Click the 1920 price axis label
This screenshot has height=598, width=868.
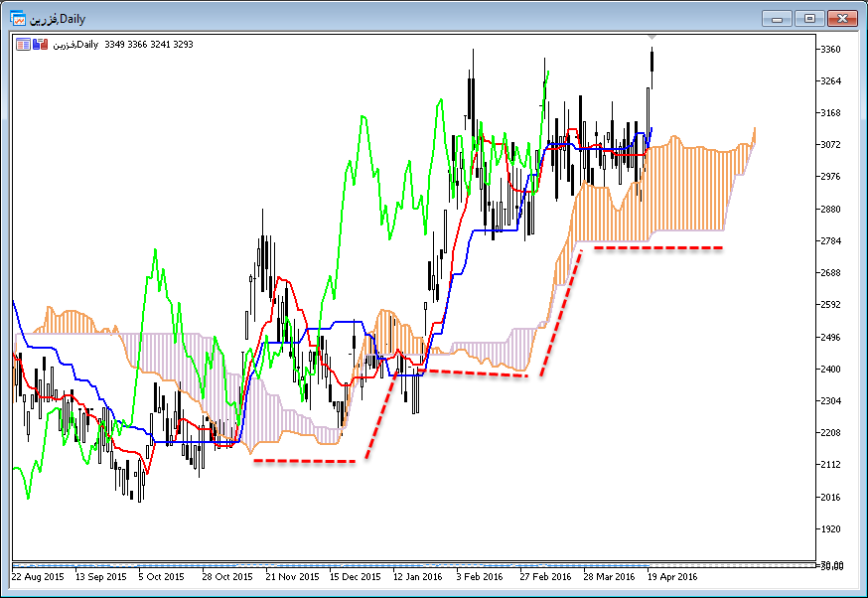click(832, 529)
